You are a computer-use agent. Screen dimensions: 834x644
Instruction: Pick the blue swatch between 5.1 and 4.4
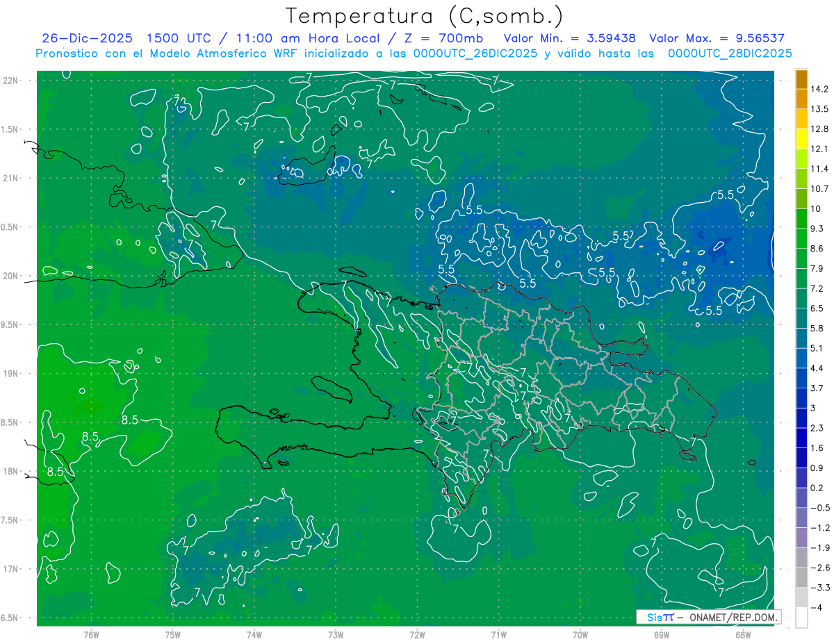801,358
